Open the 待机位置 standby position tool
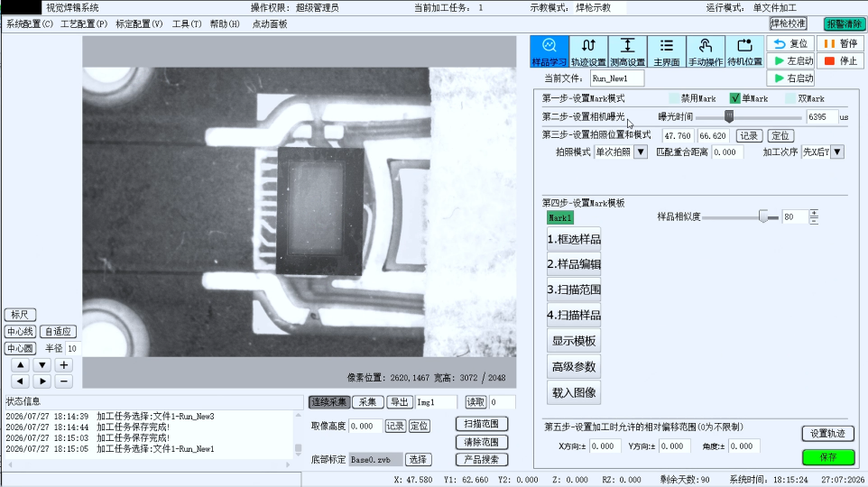The height and width of the screenshot is (487, 868). (744, 51)
